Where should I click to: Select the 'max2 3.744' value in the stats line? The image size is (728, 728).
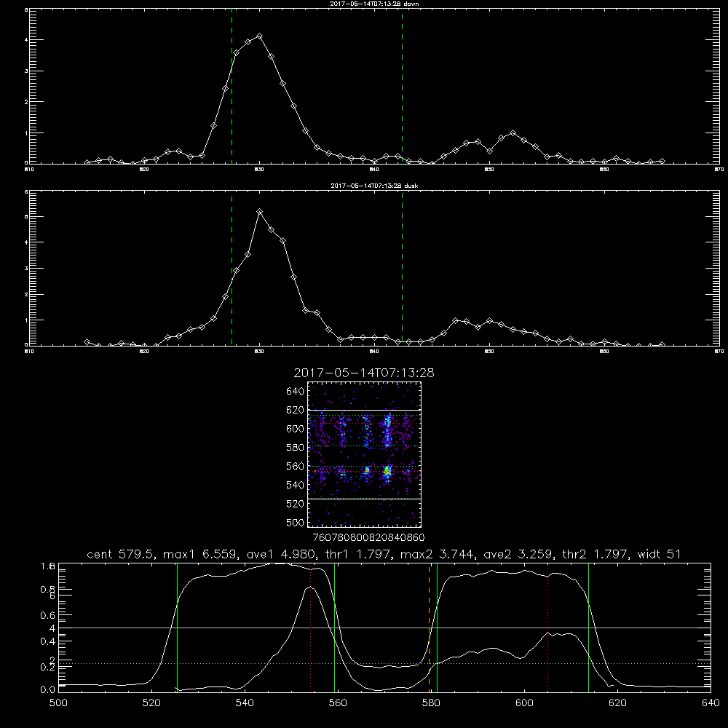438,554
